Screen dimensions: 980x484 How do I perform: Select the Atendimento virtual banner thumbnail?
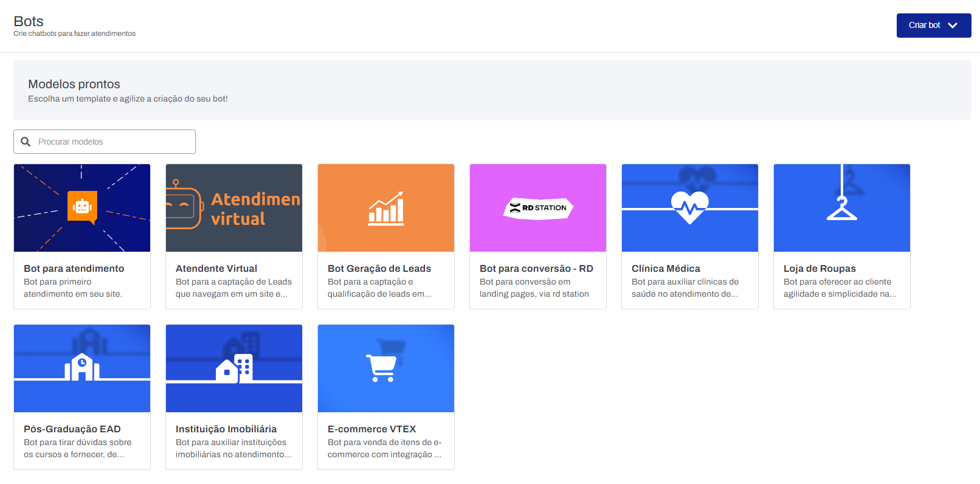234,208
